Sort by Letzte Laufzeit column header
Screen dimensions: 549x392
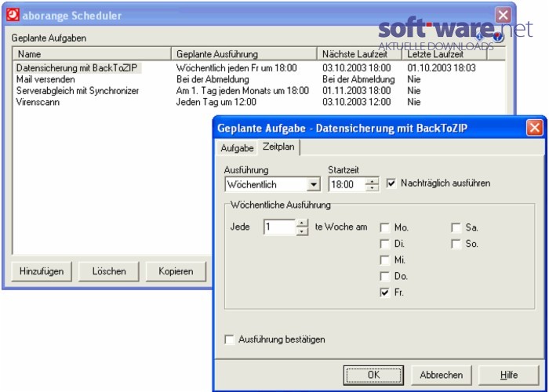click(x=445, y=54)
